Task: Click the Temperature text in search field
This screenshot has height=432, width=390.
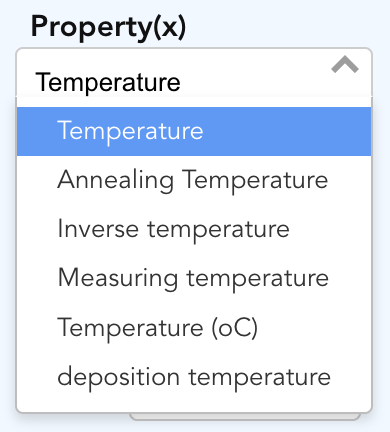Action: tap(108, 82)
